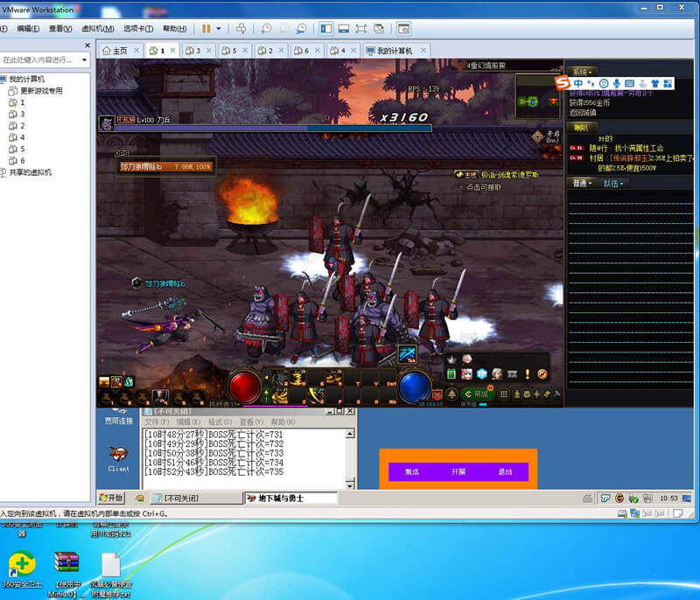Click the console view icon at toolbar end
The width and height of the screenshot is (700, 600).
[403, 29]
